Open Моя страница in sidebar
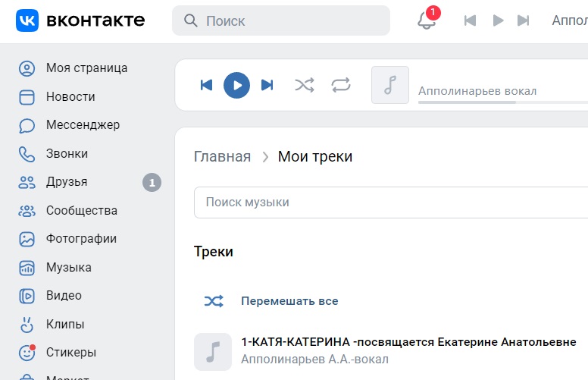 coord(86,68)
